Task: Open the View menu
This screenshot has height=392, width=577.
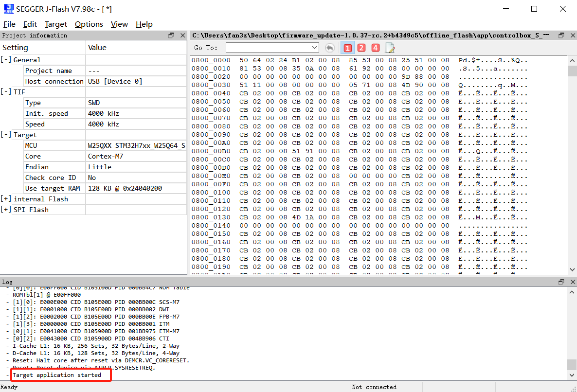Action: click(x=119, y=24)
